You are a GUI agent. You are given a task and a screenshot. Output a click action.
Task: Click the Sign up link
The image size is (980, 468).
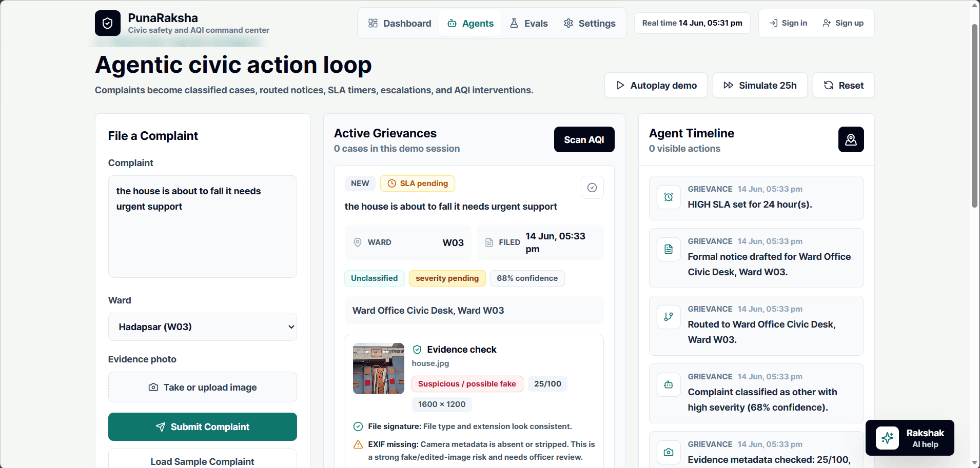pos(843,23)
